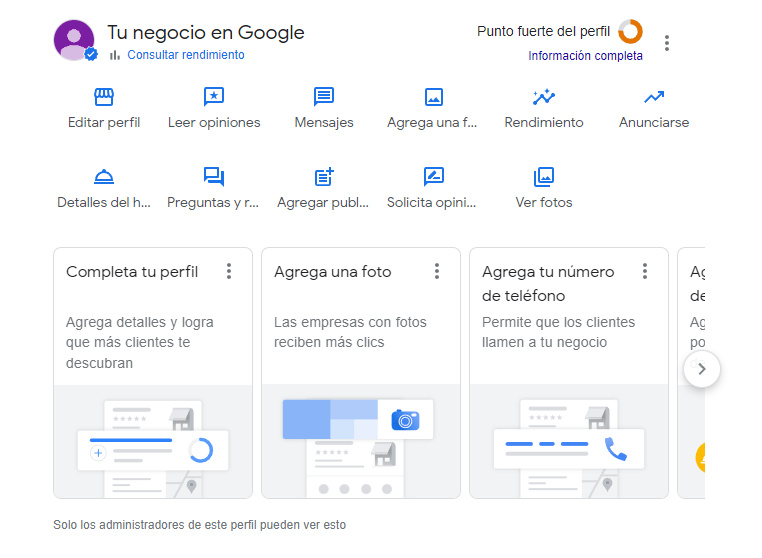
Task: Select the Ver fotos label
Action: [544, 202]
